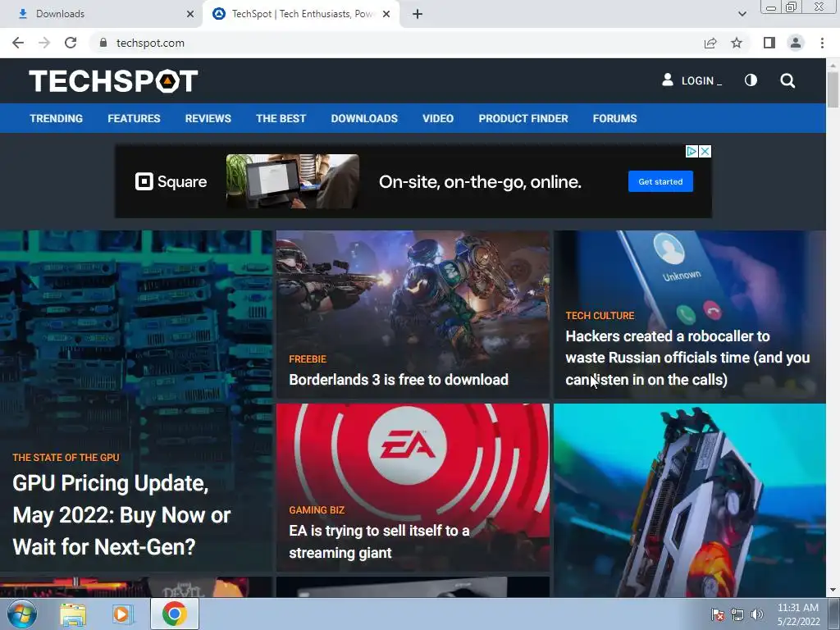This screenshot has width=840, height=630.
Task: Open LOGIN user menu
Action: point(692,80)
